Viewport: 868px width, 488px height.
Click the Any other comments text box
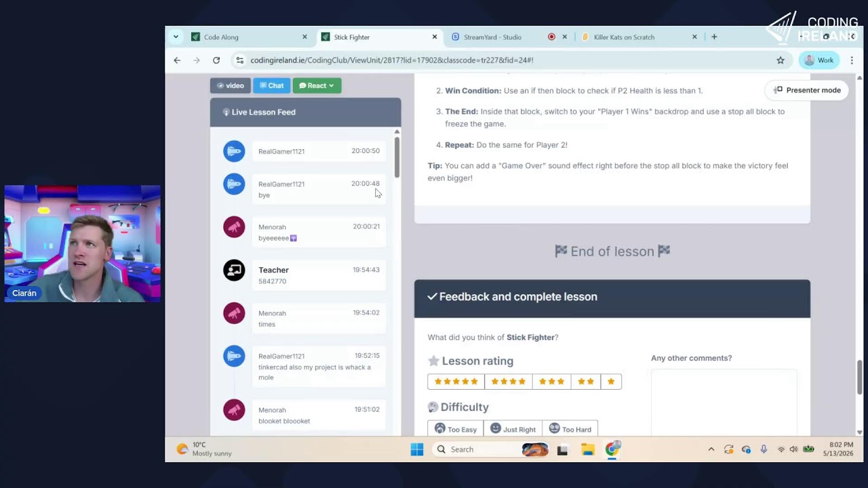724,403
